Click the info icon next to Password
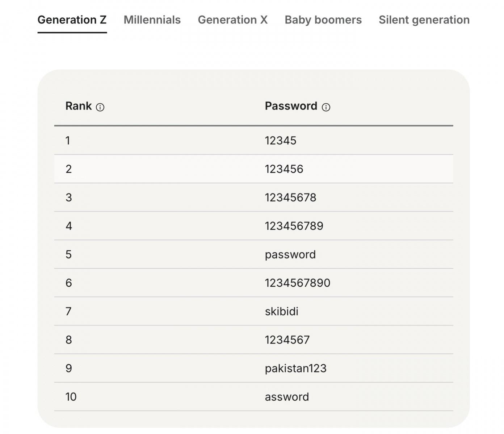The width and height of the screenshot is (504, 434). click(x=326, y=107)
